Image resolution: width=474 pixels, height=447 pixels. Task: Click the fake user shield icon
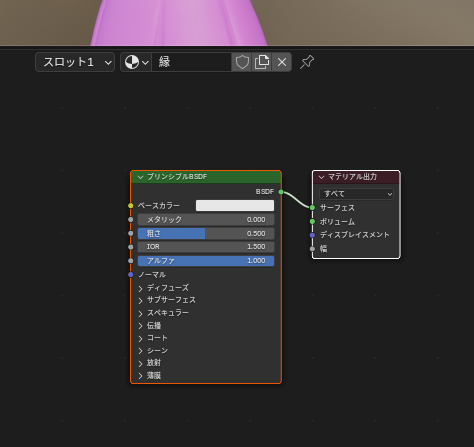click(x=242, y=62)
